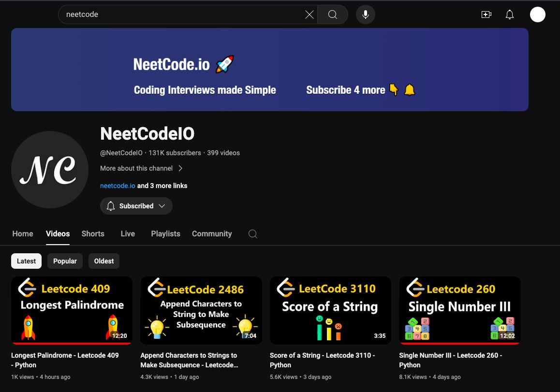Search within channel using magnifier icon

253,234
